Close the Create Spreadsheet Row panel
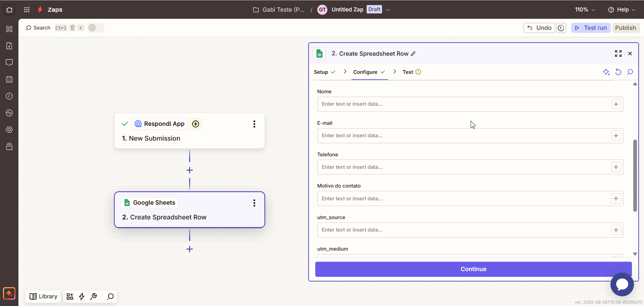This screenshot has height=306, width=644. click(630, 54)
